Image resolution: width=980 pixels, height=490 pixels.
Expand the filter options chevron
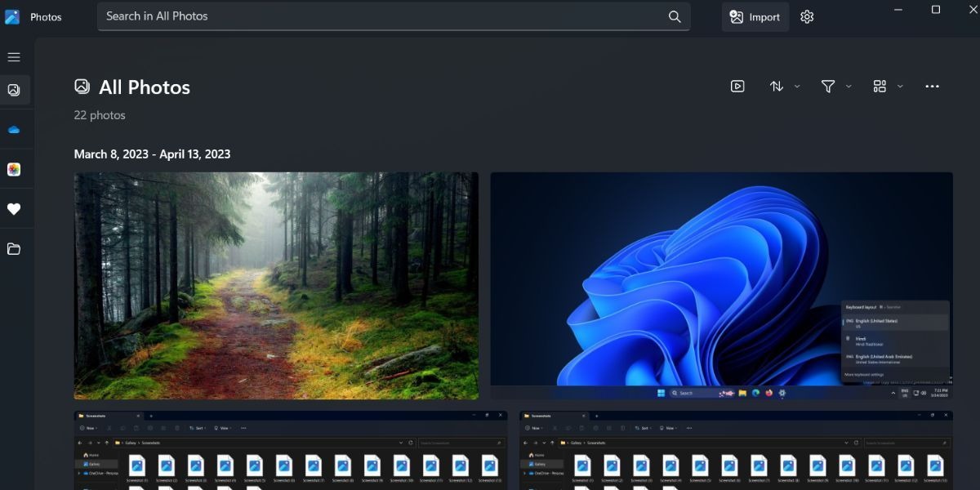point(849,86)
